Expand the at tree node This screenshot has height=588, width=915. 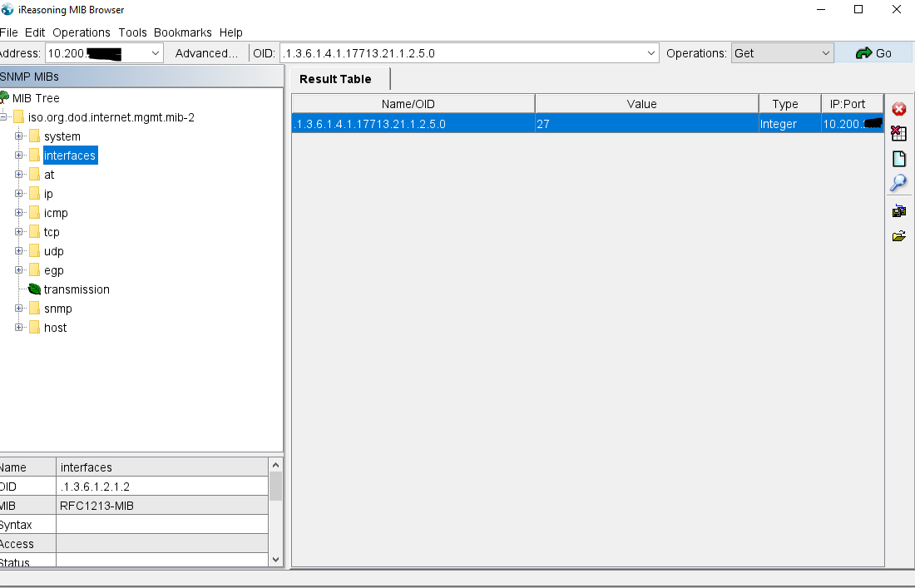pyautogui.click(x=18, y=175)
